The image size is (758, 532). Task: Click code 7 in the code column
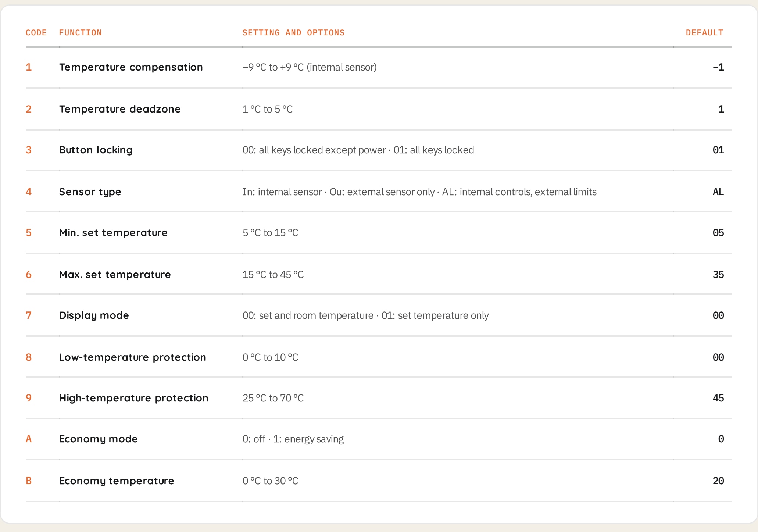tap(29, 315)
